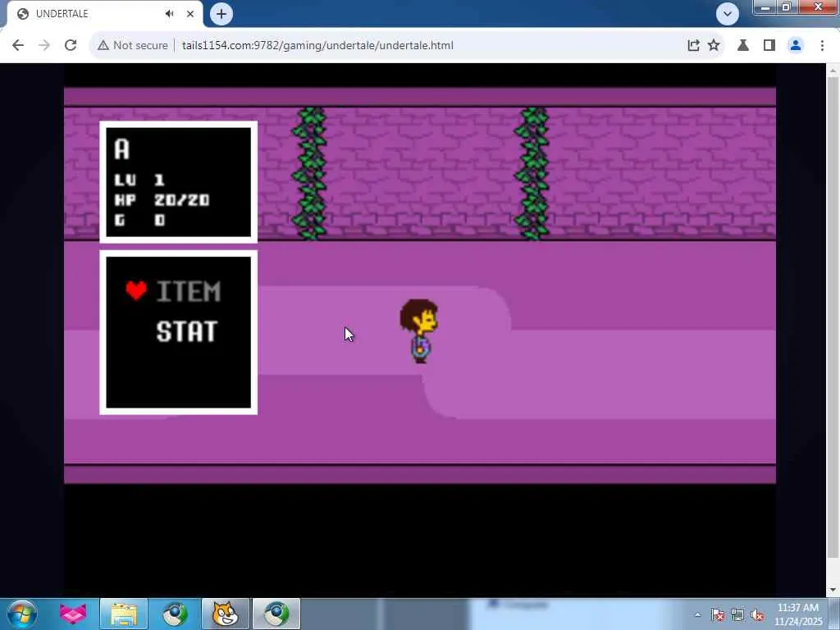The height and width of the screenshot is (630, 840).
Task: Bookmark this page with the star
Action: click(714, 46)
